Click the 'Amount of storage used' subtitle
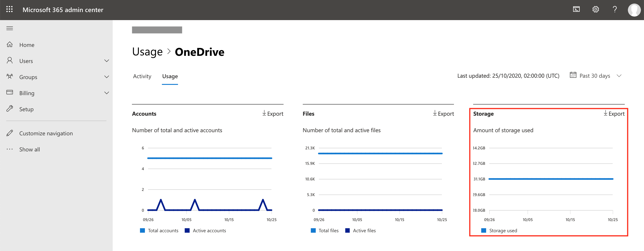Screen dimensions: 644x251 pos(503,130)
